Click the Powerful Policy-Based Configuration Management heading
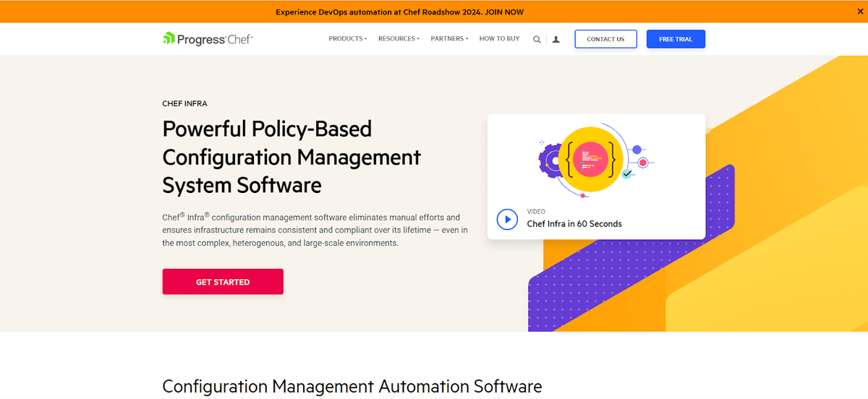 point(292,157)
